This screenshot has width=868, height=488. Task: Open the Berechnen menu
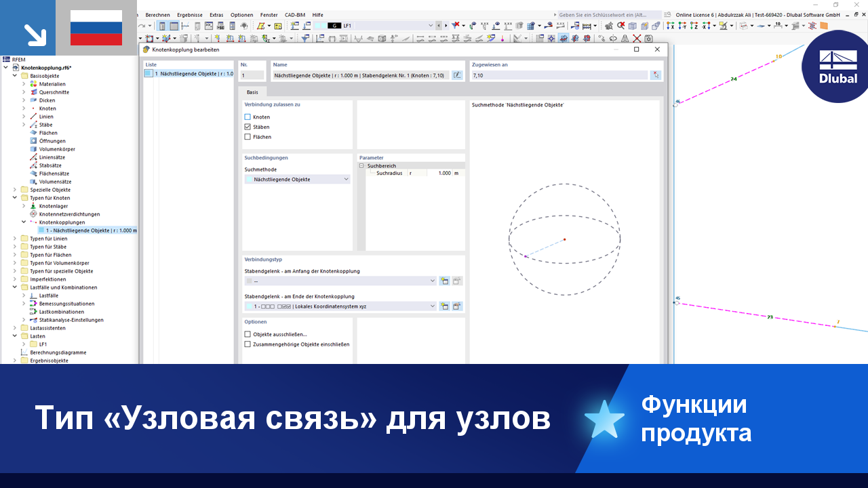coord(158,15)
